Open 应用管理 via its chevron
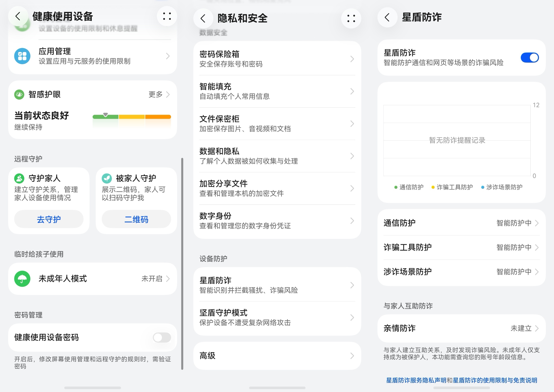 click(x=168, y=56)
